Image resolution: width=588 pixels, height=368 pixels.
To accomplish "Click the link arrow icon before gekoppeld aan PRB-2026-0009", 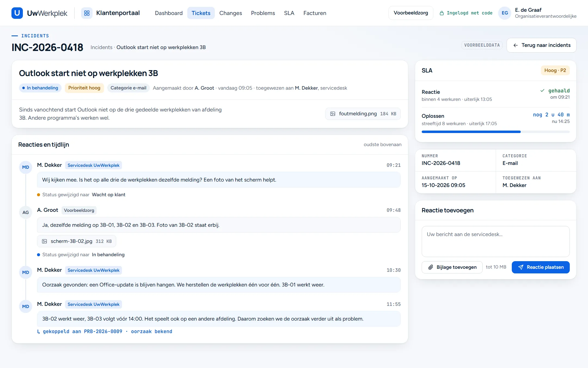I will tap(39, 332).
